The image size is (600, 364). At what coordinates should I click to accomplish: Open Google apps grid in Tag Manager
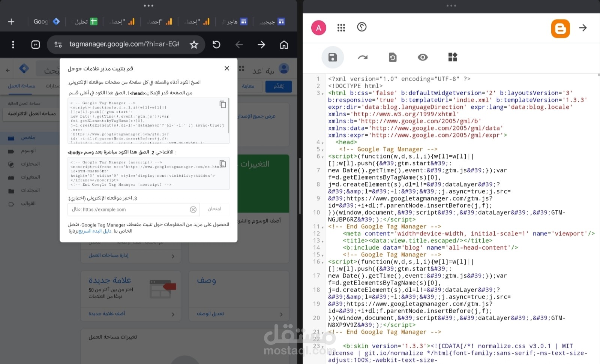(242, 69)
